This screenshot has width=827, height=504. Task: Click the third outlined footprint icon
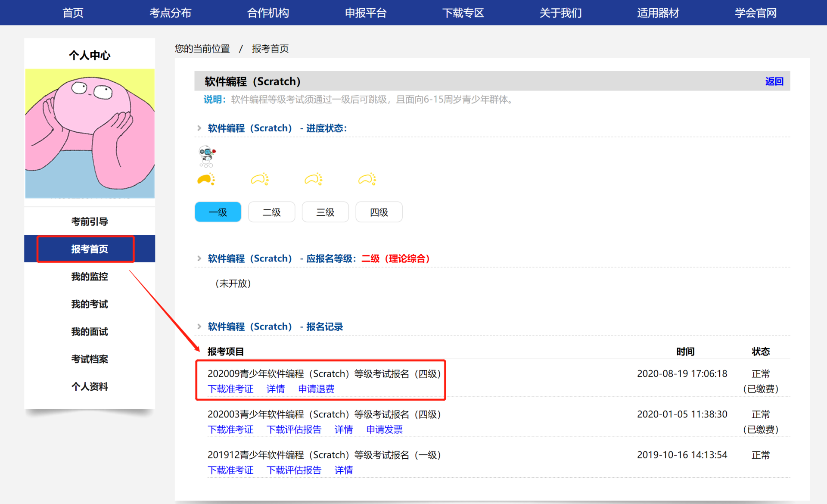click(x=314, y=179)
